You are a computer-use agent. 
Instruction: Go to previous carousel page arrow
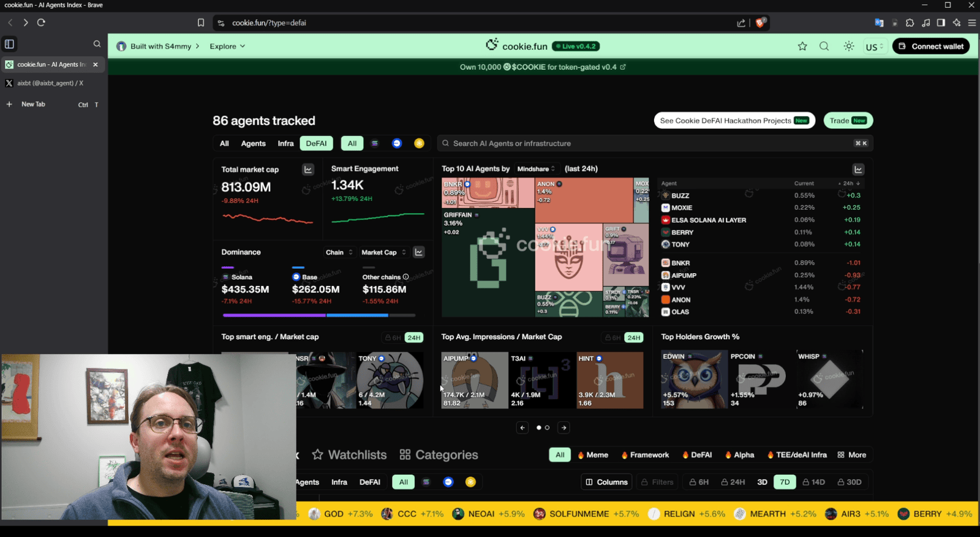(522, 428)
